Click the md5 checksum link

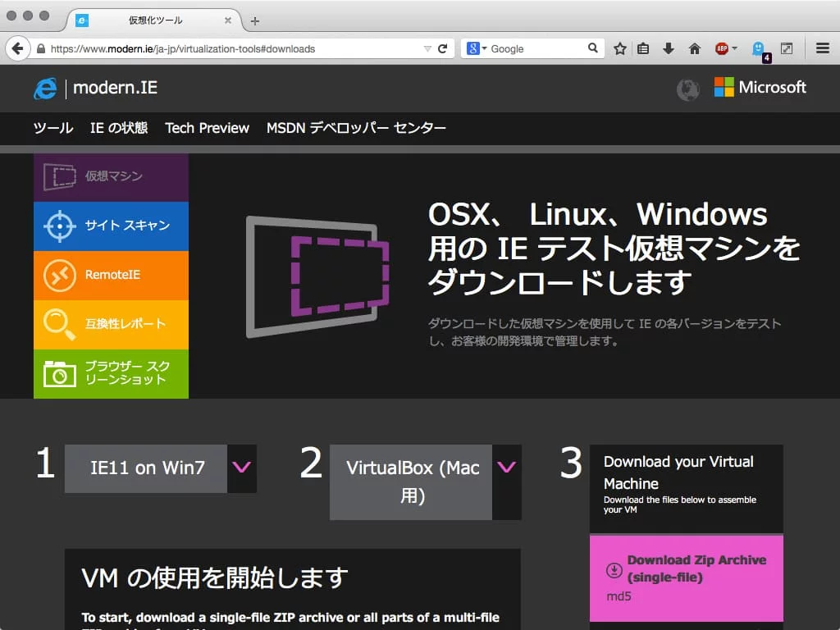tap(619, 597)
